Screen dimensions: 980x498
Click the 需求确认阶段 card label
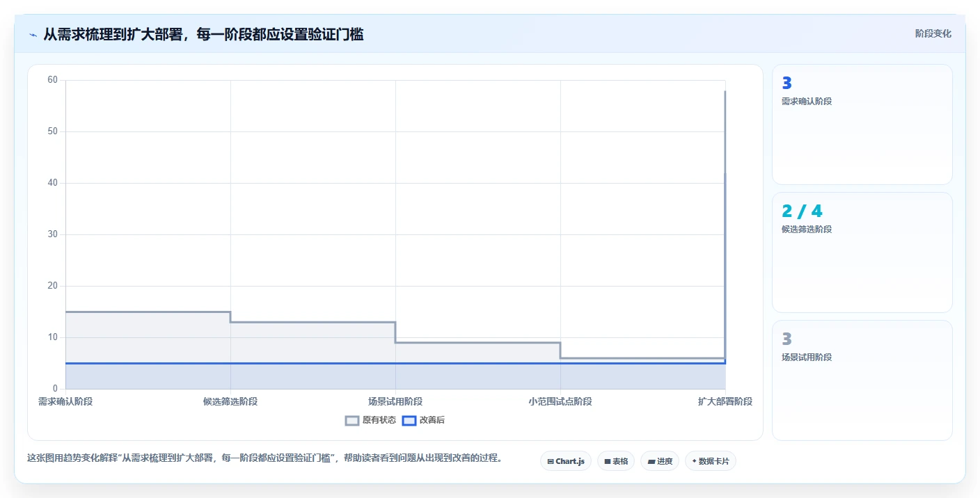pyautogui.click(x=807, y=102)
